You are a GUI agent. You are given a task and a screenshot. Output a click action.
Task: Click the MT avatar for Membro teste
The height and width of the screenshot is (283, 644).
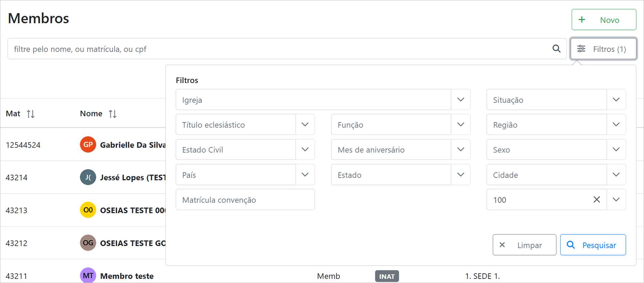coord(88,275)
